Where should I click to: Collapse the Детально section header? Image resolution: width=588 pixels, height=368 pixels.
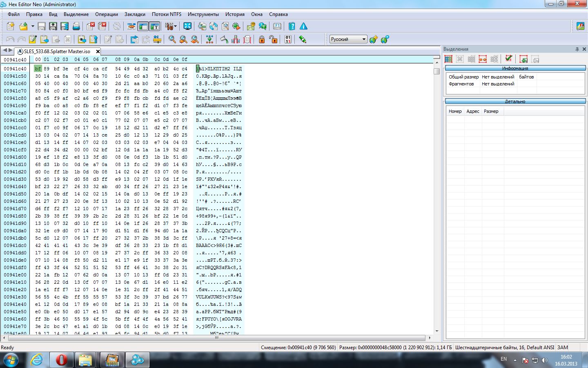[515, 101]
